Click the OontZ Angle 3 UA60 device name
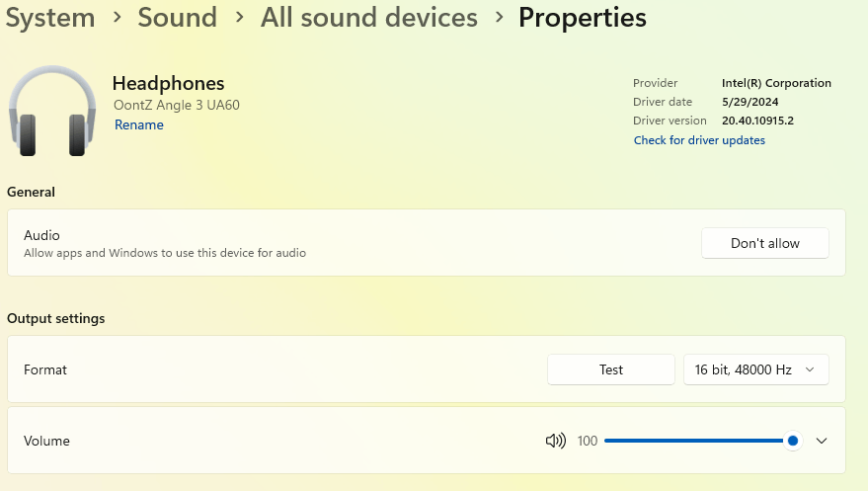 pos(176,105)
